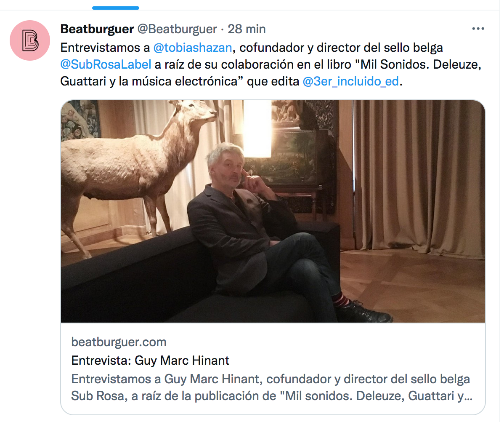Click the lamp in the preview photo
This screenshot has height=422, width=504.
tap(257, 129)
